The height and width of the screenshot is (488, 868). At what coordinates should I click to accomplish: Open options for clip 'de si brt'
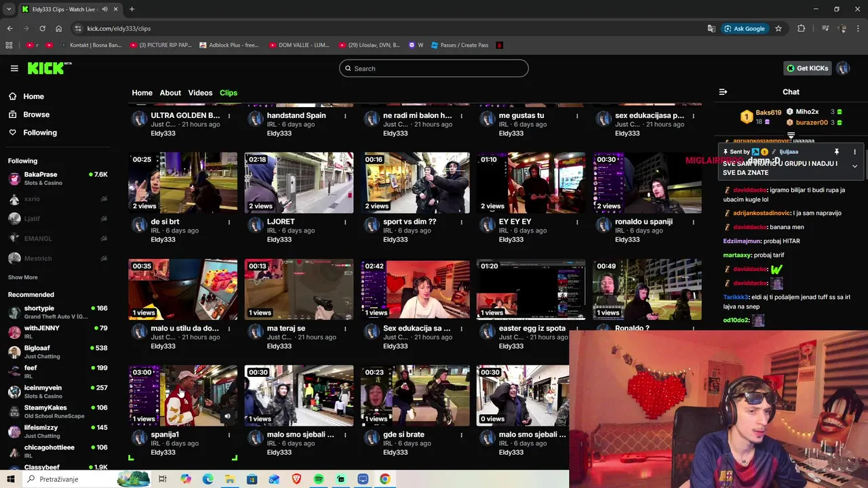pos(229,222)
